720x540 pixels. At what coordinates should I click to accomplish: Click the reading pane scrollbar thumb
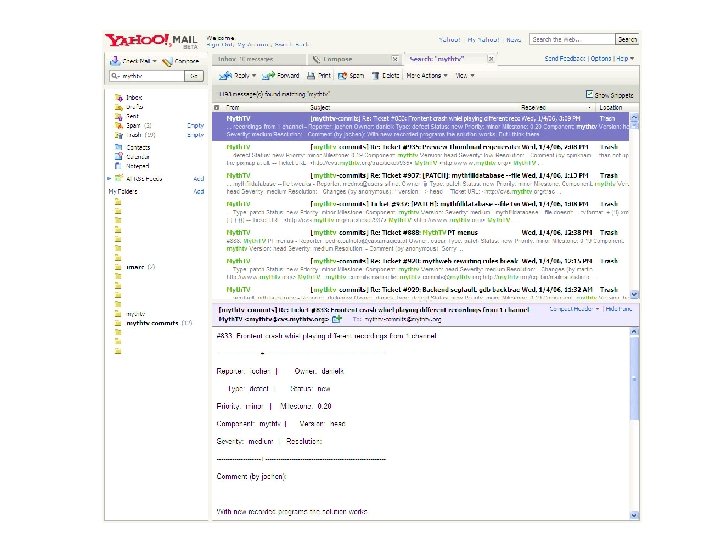tap(634, 378)
